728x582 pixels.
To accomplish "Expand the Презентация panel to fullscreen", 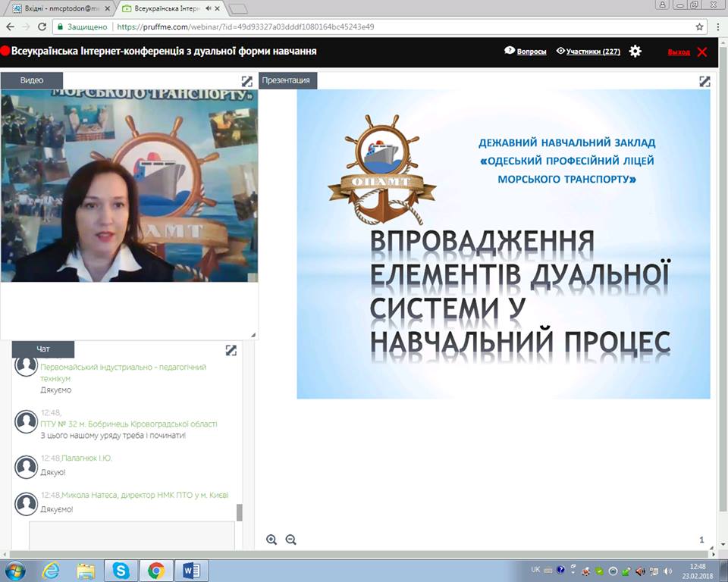I will (x=704, y=81).
